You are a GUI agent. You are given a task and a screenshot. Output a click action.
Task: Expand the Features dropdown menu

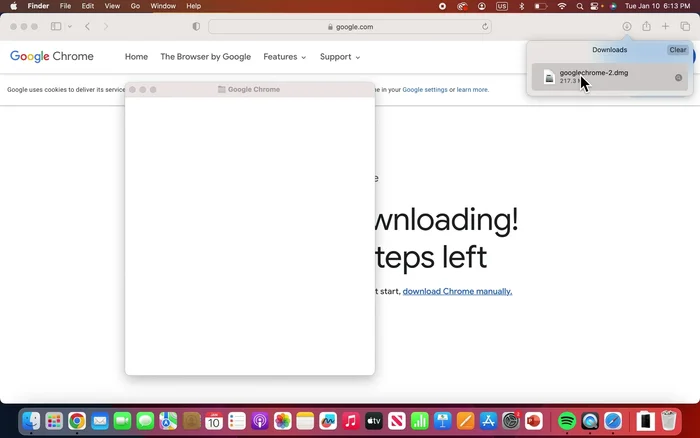[x=284, y=57]
